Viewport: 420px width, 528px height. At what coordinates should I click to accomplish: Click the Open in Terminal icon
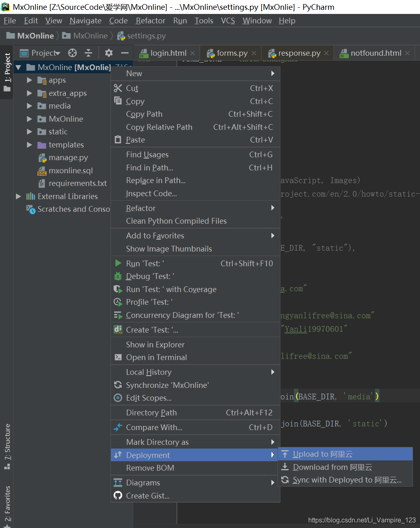coord(118,357)
